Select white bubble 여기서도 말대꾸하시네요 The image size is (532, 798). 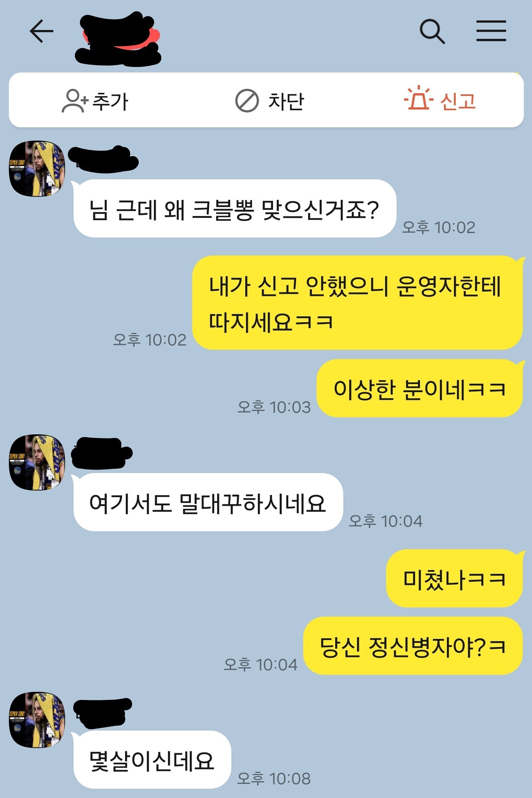(208, 502)
